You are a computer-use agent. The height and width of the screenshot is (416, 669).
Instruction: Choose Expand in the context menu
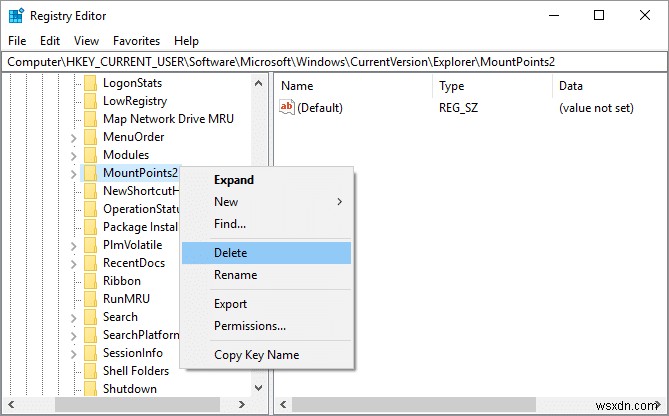click(267, 180)
